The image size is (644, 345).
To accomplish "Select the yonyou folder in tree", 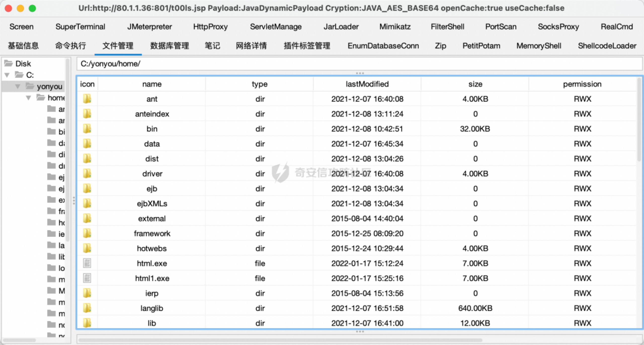I will pyautogui.click(x=49, y=86).
